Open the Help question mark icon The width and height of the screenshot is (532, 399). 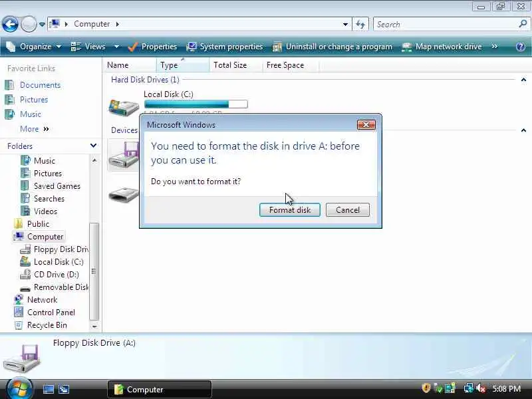(521, 47)
